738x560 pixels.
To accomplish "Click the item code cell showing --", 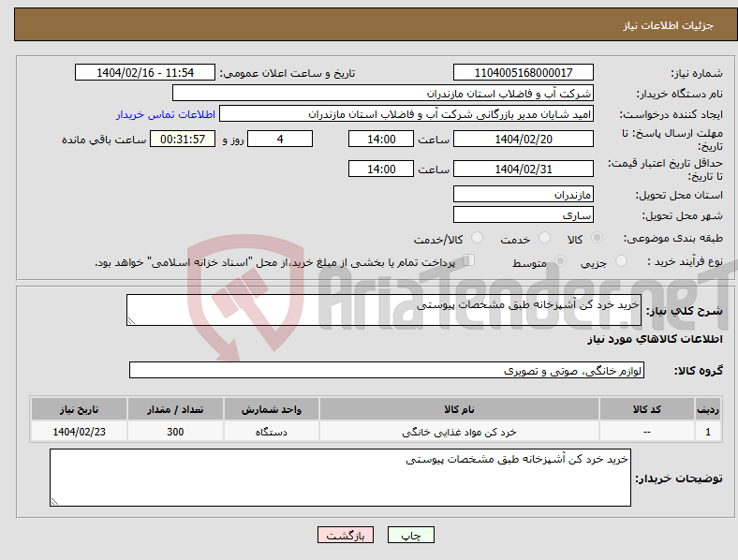I will pyautogui.click(x=647, y=432).
